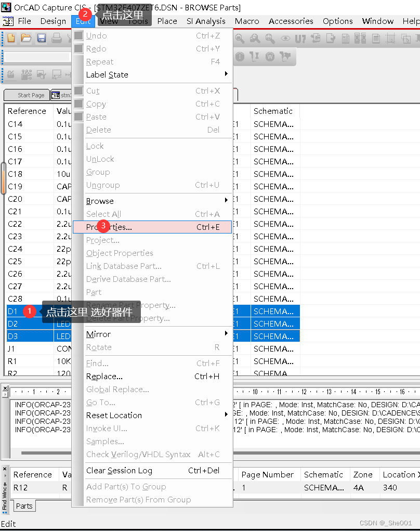Save the design with the floppy icon
This screenshot has height=531, width=420.
click(41, 38)
